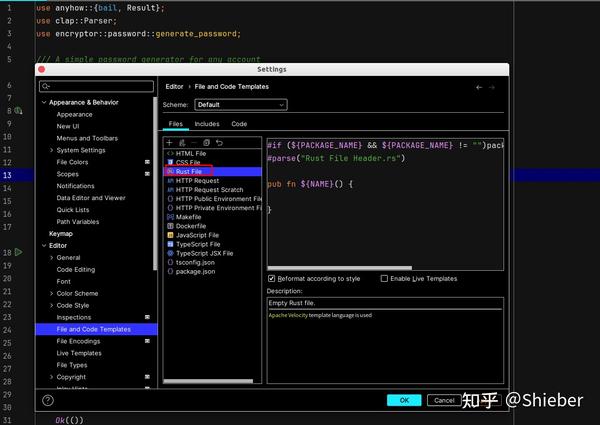
Task: Click the tsconfig.json template icon
Action: (x=171, y=262)
